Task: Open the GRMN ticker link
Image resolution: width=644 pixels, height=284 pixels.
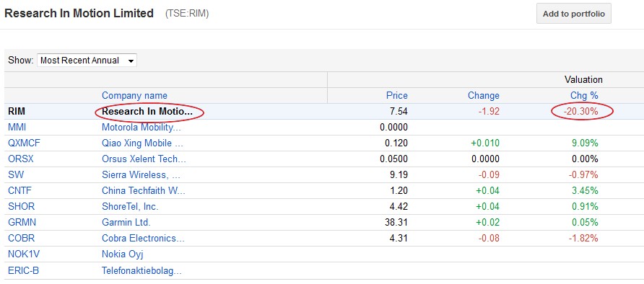Action: pyautogui.click(x=22, y=223)
